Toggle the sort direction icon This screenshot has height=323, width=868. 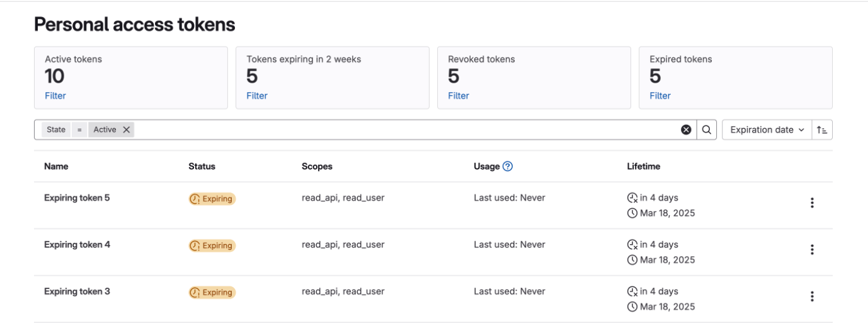tap(821, 130)
